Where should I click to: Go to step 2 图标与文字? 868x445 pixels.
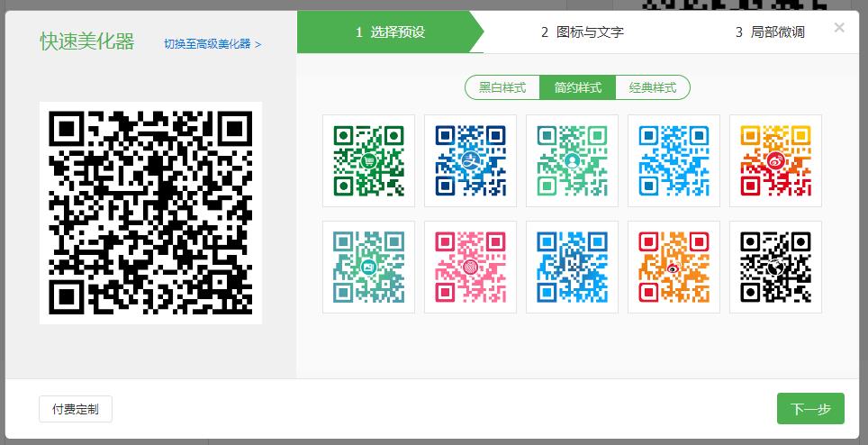click(583, 32)
